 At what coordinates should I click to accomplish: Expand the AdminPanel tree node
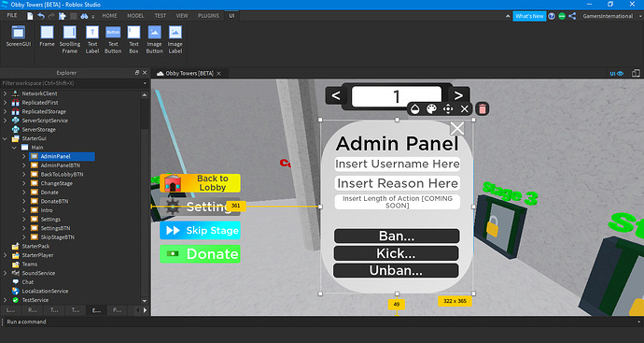click(24, 156)
